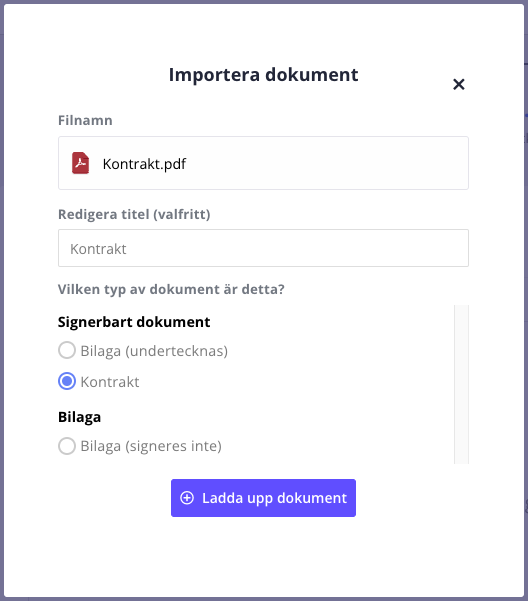Viewport: 528px width, 601px height.
Task: Click the plus icon in upload button
Action: tap(187, 498)
